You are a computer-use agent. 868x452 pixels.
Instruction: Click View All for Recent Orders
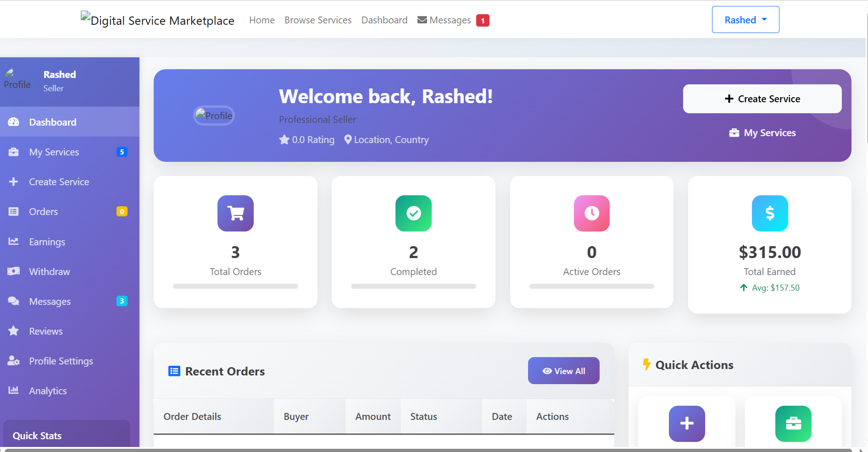click(563, 371)
